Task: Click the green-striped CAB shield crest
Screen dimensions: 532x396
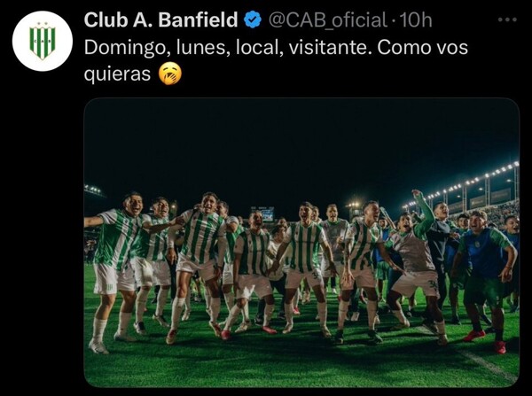Action: pos(43,41)
